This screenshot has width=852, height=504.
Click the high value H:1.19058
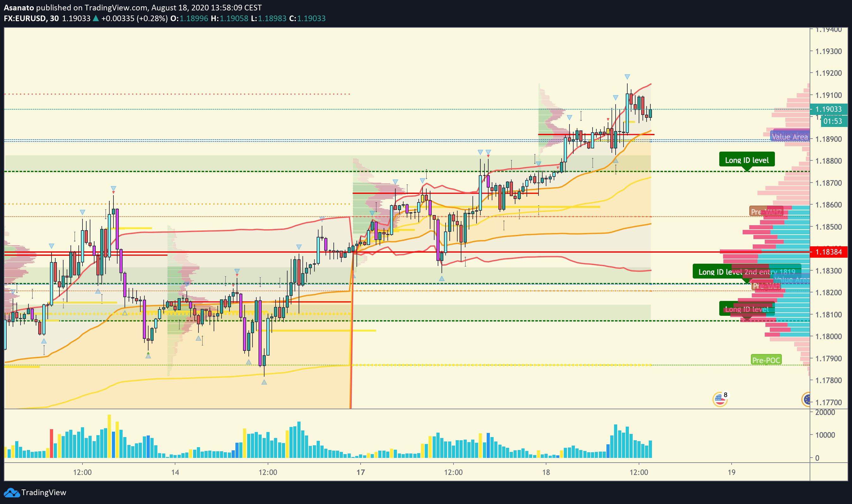[x=229, y=18]
